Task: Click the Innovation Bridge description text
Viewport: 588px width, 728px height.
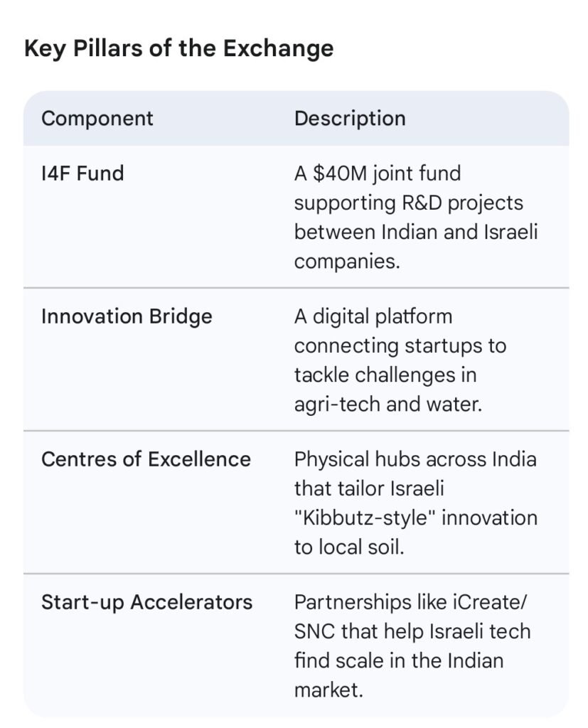Action: [x=400, y=360]
